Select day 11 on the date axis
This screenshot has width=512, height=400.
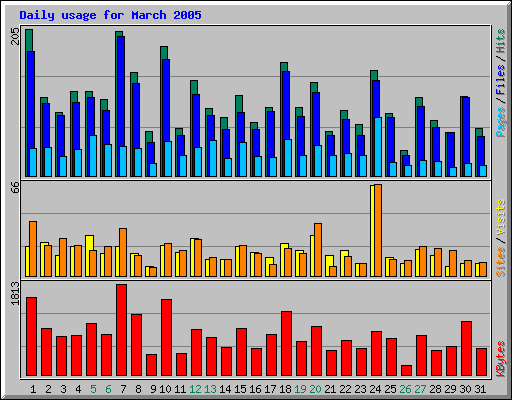(x=180, y=389)
